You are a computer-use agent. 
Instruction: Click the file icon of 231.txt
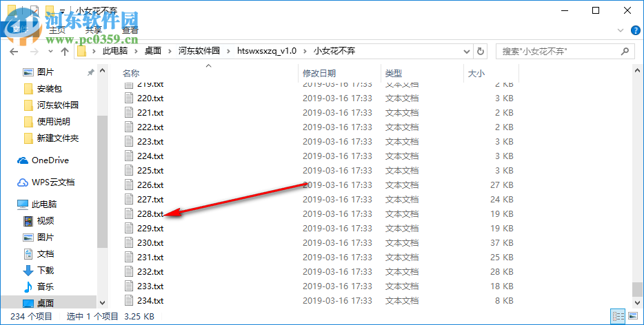pyautogui.click(x=129, y=258)
